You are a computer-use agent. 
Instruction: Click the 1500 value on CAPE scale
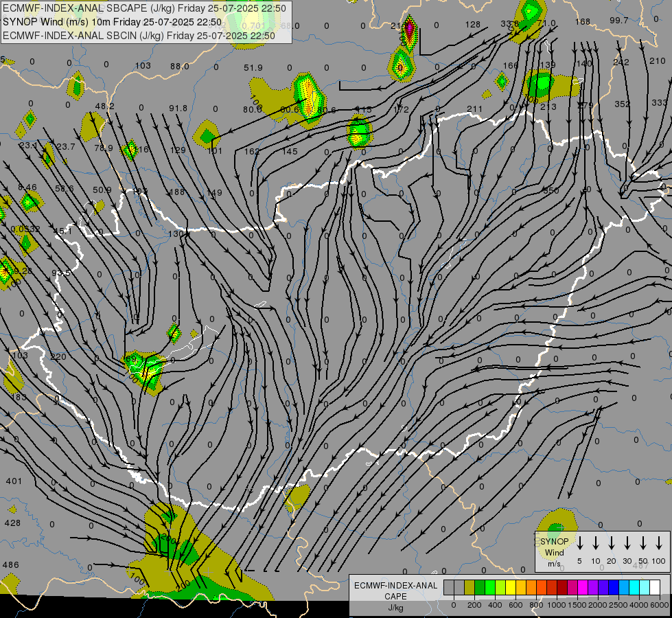click(x=577, y=605)
